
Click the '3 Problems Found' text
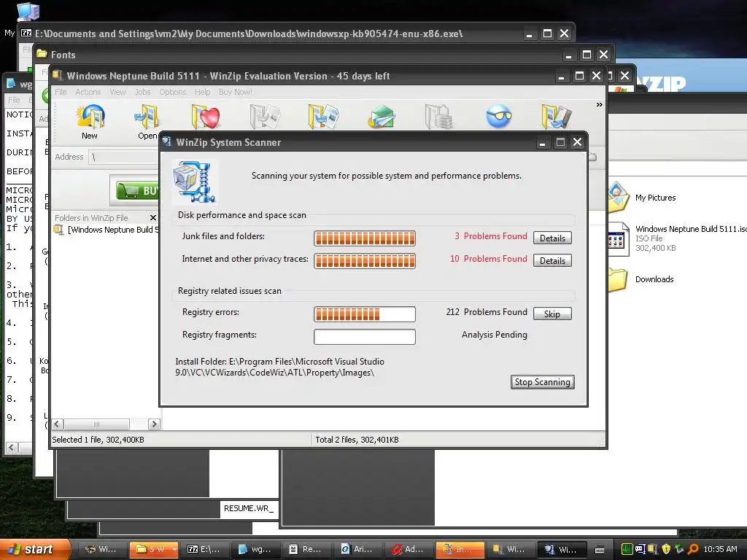pyautogui.click(x=491, y=236)
